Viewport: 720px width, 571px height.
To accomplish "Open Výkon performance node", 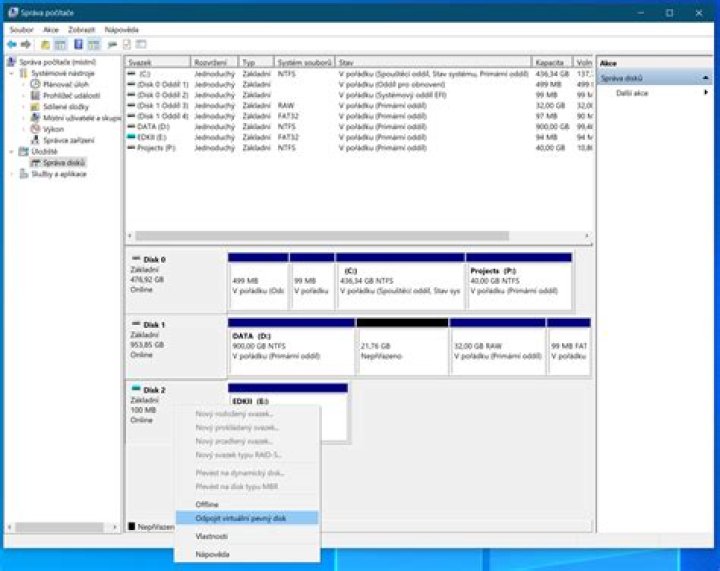I will pos(53,129).
